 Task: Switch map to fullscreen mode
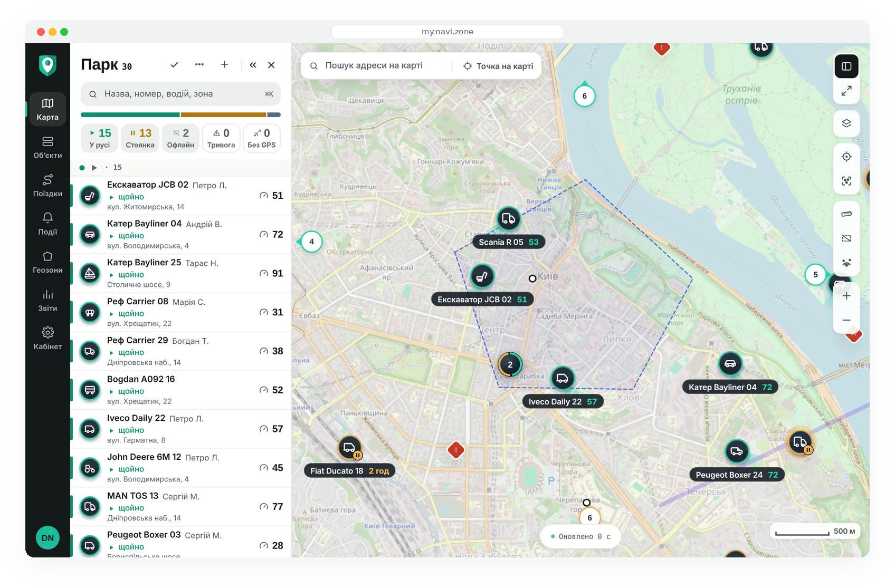[846, 91]
